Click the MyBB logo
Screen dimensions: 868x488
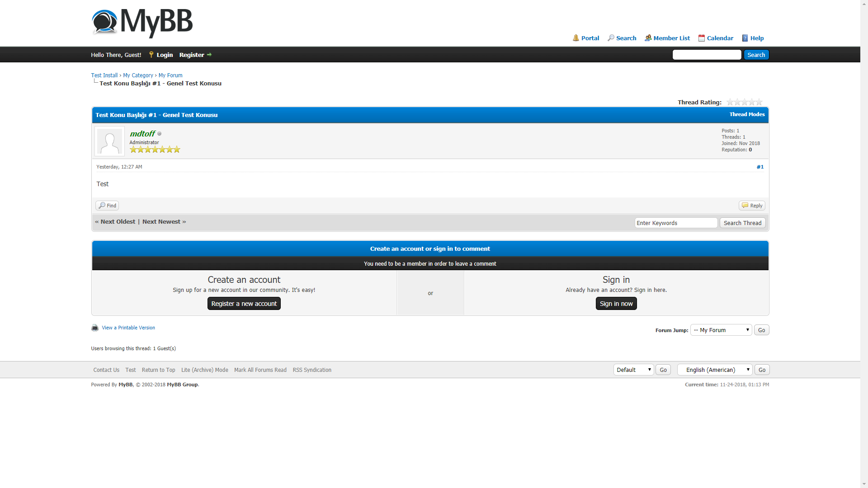pyautogui.click(x=142, y=22)
